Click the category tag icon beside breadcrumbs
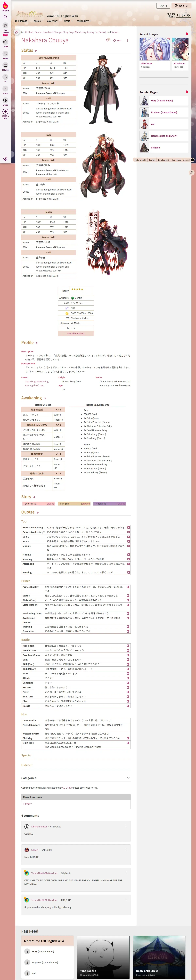 tap(17, 32)
